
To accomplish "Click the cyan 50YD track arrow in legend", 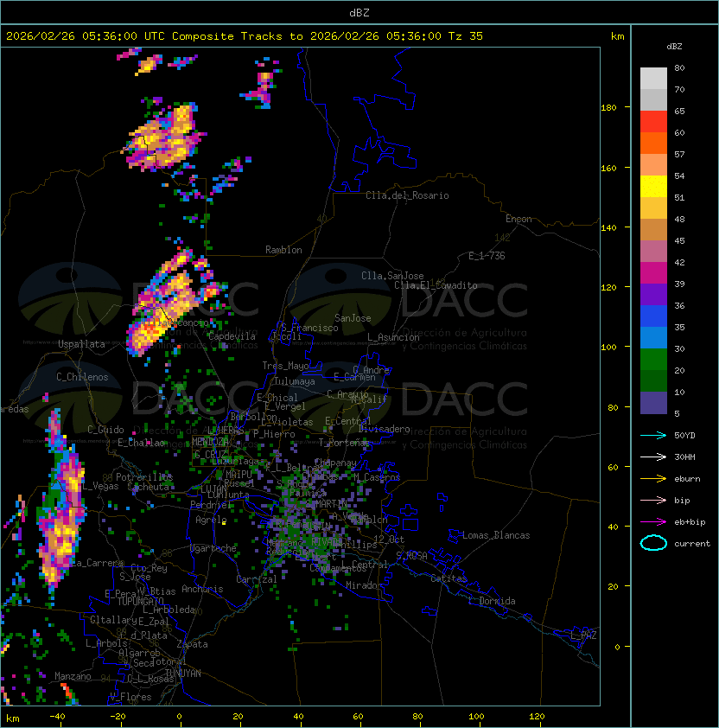I will point(653,436).
